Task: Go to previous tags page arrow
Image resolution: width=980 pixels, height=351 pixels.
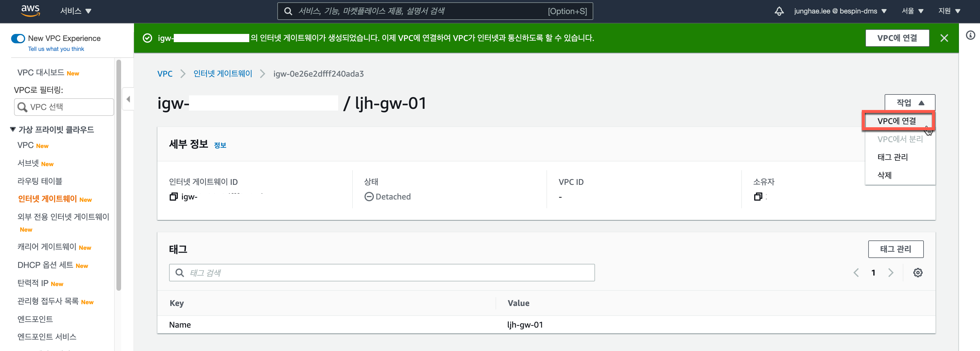Action: 856,273
